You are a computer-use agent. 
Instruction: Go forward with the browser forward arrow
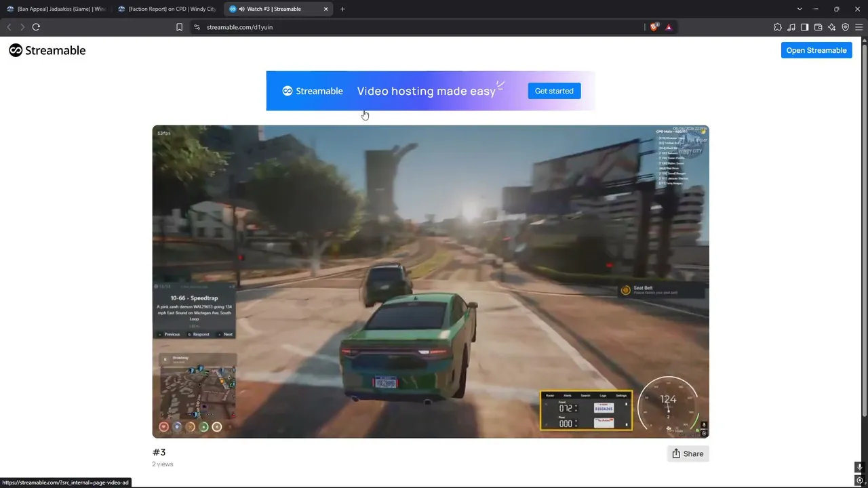(22, 27)
